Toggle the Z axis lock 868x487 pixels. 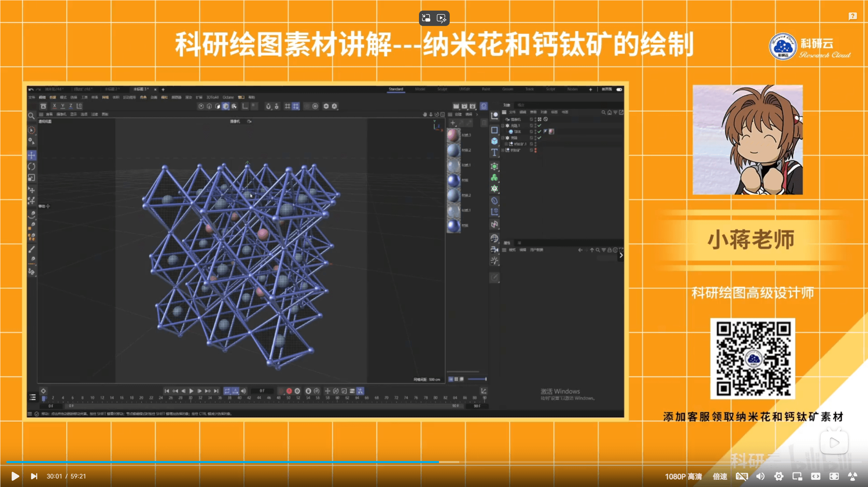[x=71, y=106]
